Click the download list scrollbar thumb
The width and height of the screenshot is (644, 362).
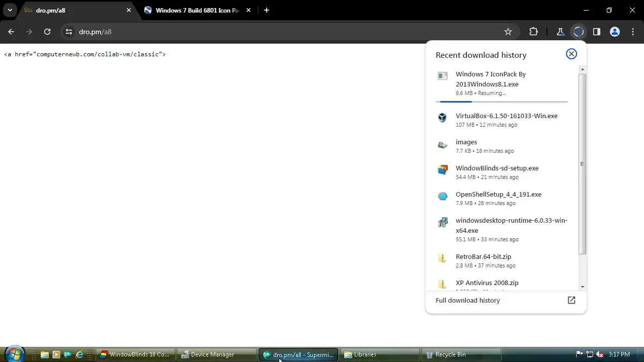coord(582,164)
